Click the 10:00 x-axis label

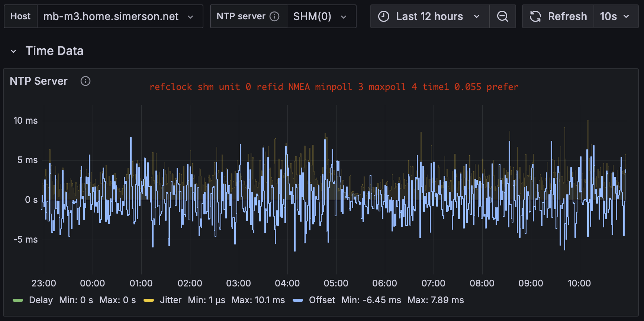tap(580, 283)
